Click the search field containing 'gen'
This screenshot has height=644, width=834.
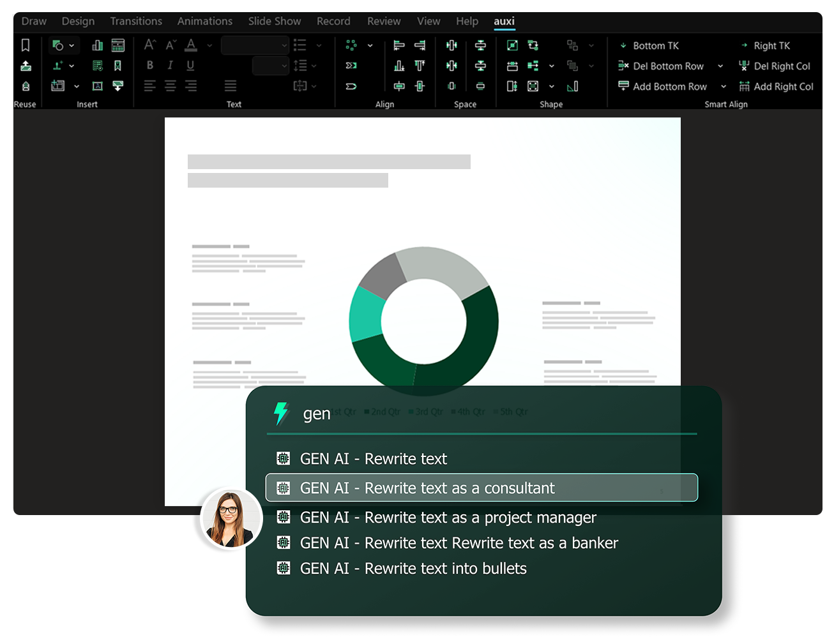(481, 414)
